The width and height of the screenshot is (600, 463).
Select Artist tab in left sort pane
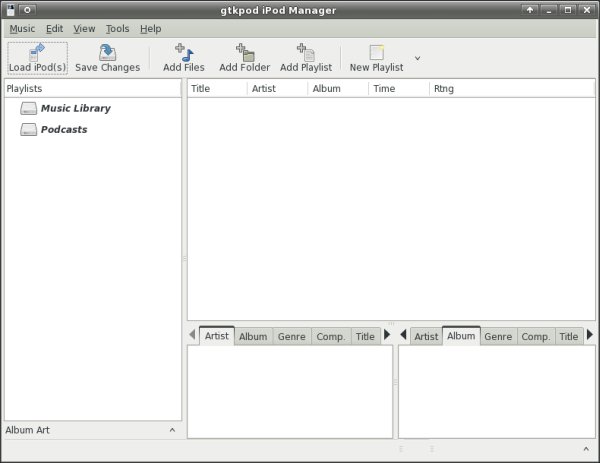(217, 336)
